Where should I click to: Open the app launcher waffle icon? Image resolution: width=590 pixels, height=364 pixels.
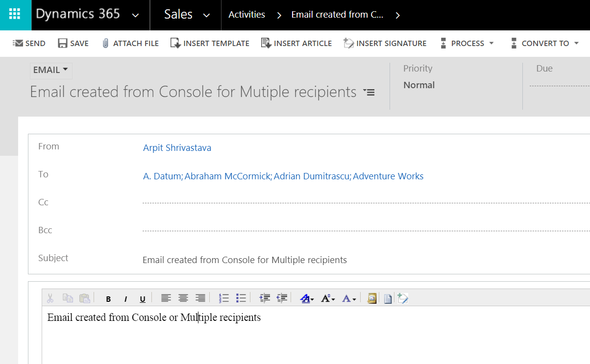[15, 15]
